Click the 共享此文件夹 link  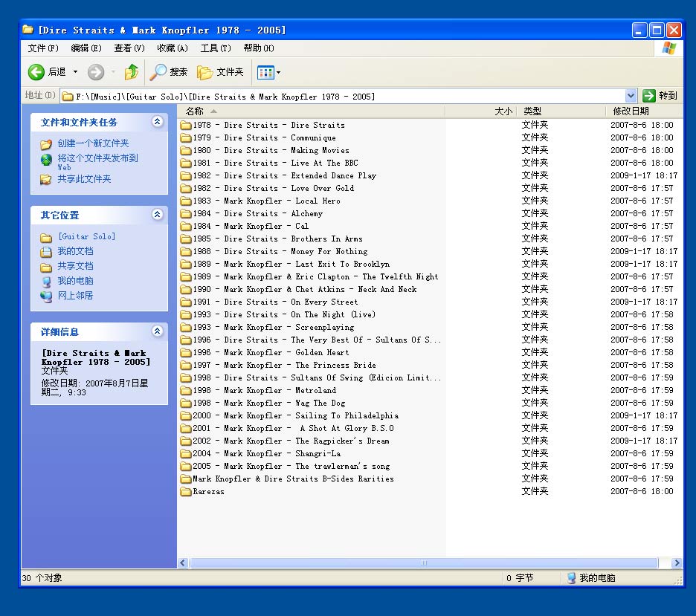(84, 179)
